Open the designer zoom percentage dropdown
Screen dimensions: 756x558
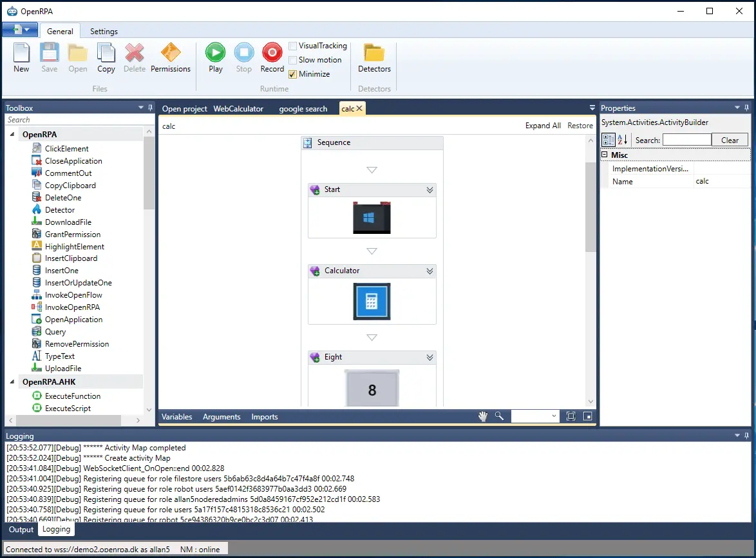coord(554,416)
